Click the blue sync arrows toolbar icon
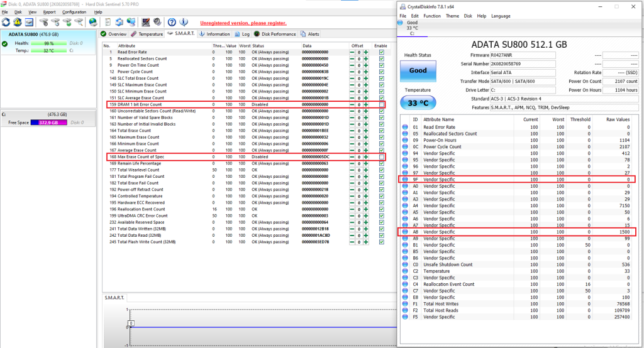The width and height of the screenshot is (644, 348). [119, 22]
